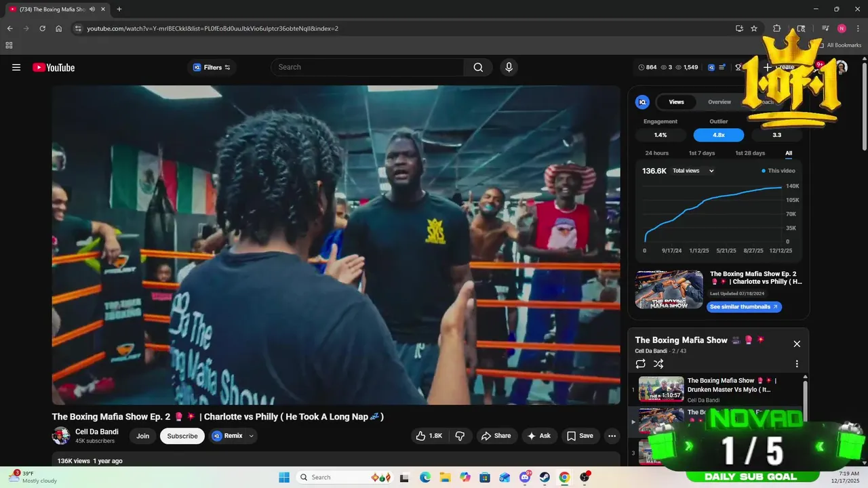
Task: Bookmark this page with star icon
Action: point(754,28)
